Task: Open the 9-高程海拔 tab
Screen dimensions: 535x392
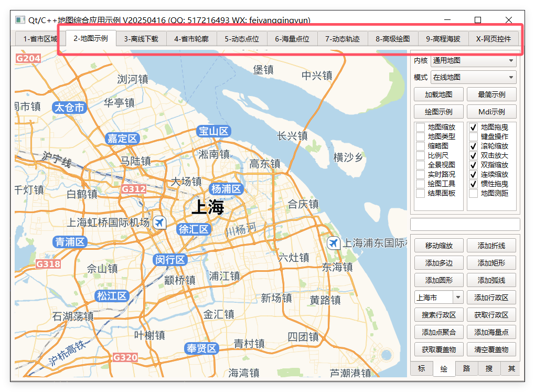Action: 443,39
